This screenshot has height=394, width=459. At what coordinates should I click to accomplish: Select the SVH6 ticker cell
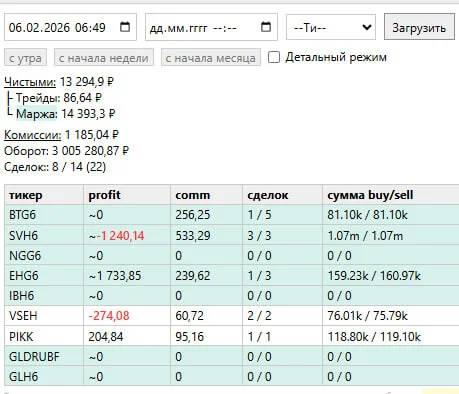pos(44,236)
